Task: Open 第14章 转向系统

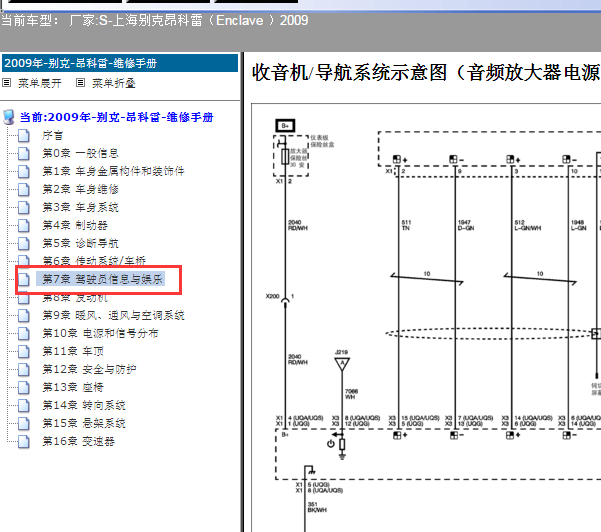Action: (84, 406)
